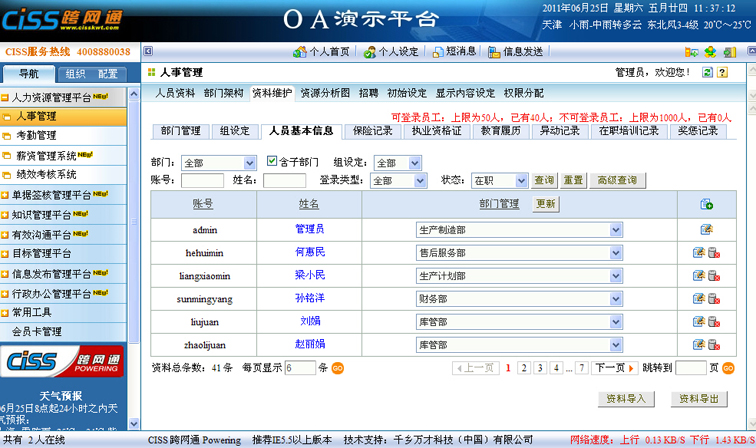
Task: Collapse the left sidebar with the toggle icon
Action: (147, 51)
